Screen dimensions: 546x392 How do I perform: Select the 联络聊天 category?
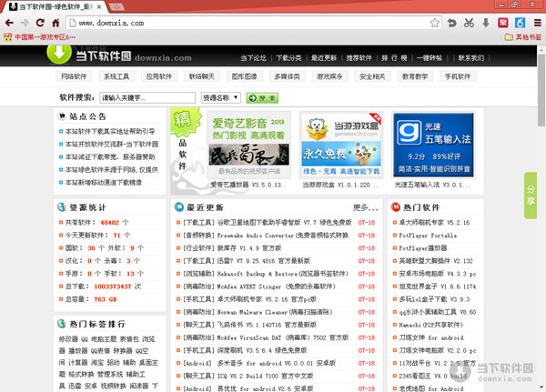click(202, 76)
